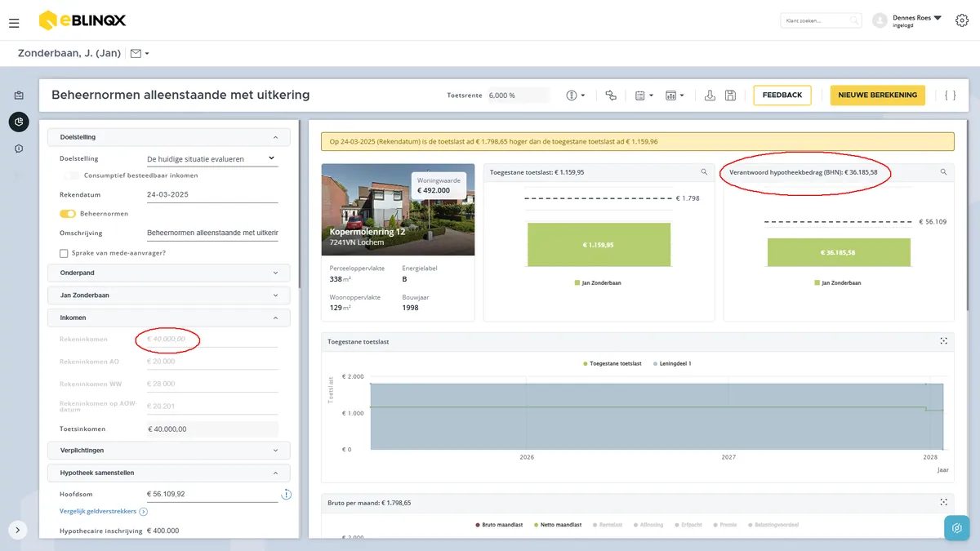Toggle Bruto maandlast series in legend
The width and height of the screenshot is (980, 551).
click(x=498, y=525)
